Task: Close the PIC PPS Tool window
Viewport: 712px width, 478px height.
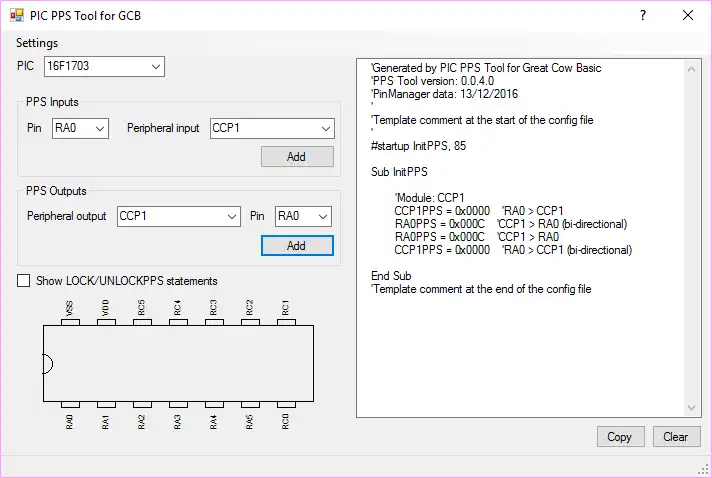Action: pyautogui.click(x=688, y=15)
